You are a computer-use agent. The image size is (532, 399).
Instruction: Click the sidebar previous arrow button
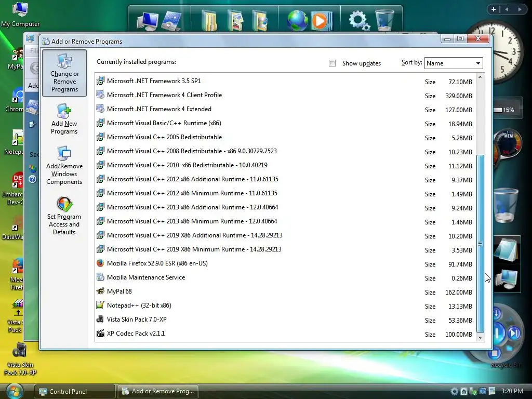point(507,9)
